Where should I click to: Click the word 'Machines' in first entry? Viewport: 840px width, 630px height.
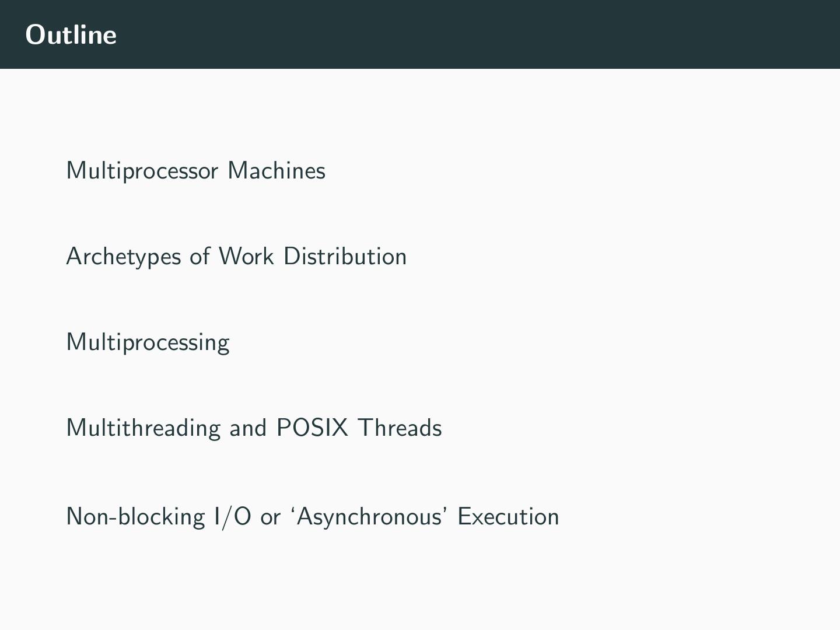click(276, 171)
